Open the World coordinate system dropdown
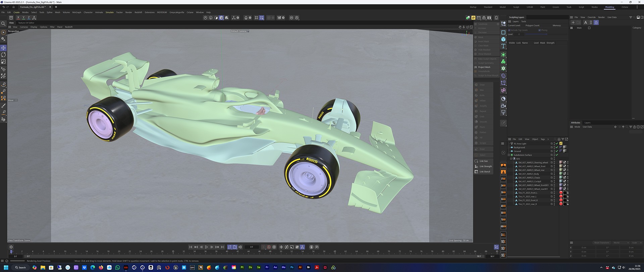 (x=620, y=243)
